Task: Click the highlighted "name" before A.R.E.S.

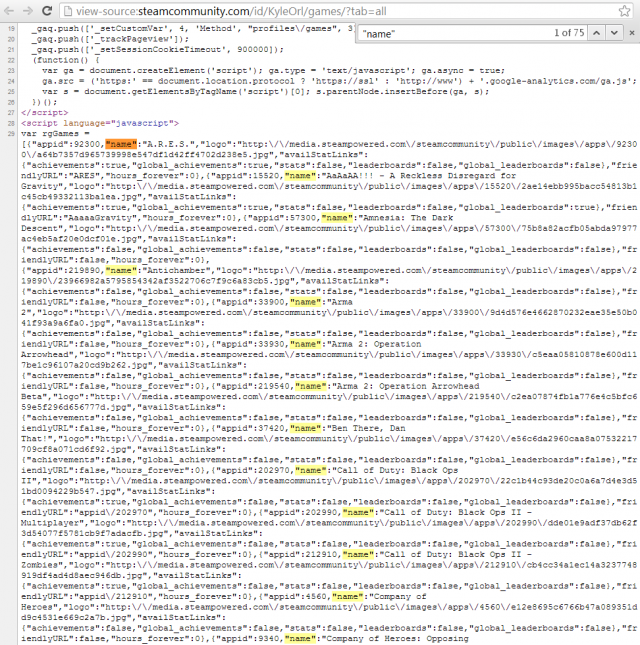Action: pos(121,144)
